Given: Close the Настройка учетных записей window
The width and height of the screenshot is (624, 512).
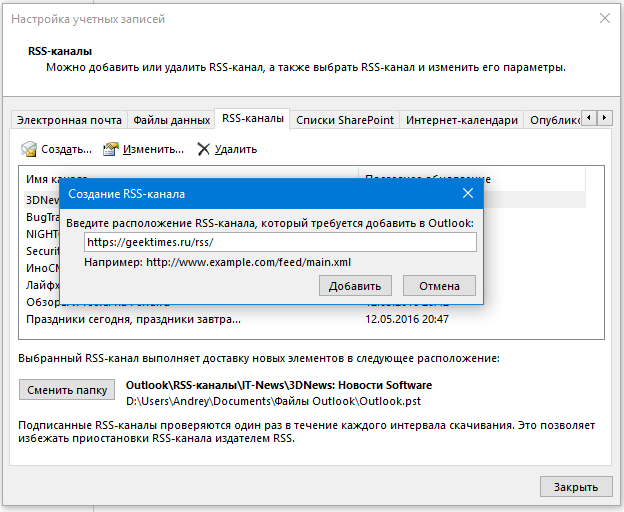Looking at the screenshot, I should [605, 18].
